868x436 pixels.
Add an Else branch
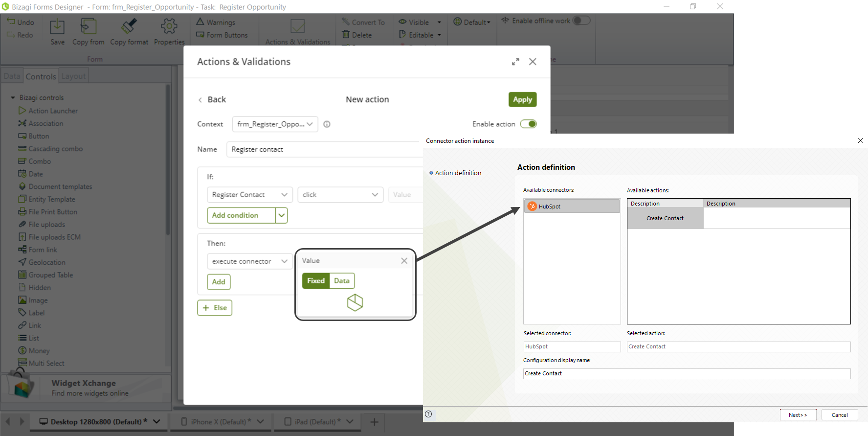[x=215, y=308]
